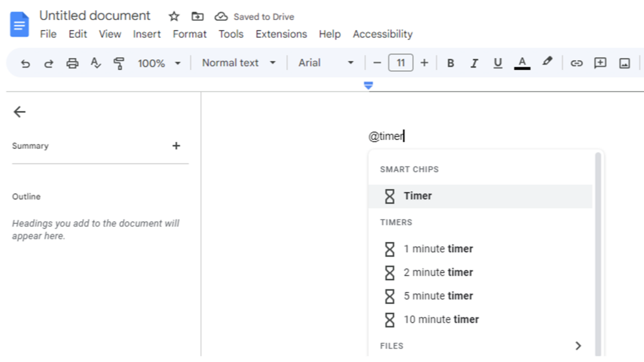This screenshot has height=362, width=644.
Task: Open the Arial font dropdown
Action: [x=325, y=63]
